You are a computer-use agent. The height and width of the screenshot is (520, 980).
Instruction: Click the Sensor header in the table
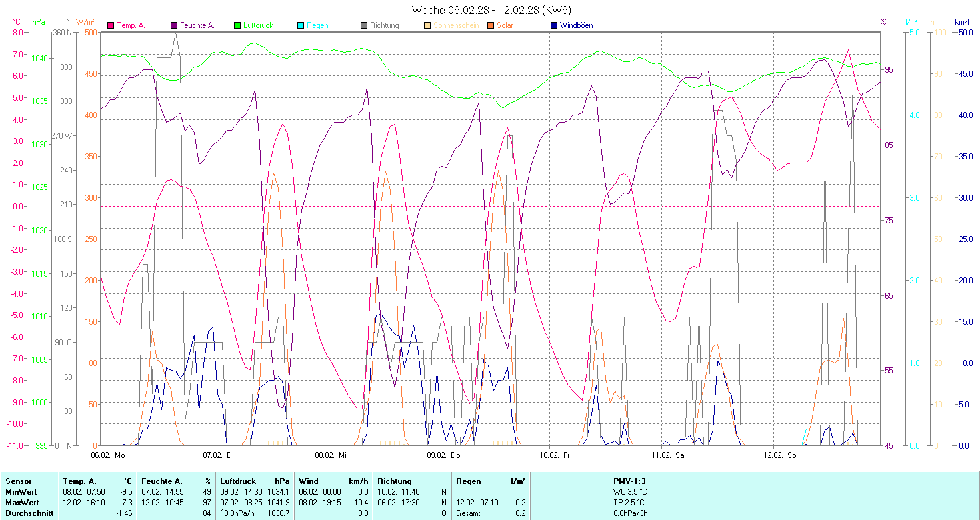point(17,481)
